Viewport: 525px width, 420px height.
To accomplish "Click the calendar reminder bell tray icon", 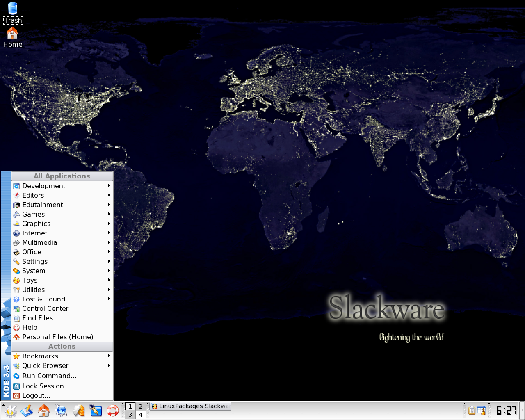I will pyautogui.click(x=482, y=411).
